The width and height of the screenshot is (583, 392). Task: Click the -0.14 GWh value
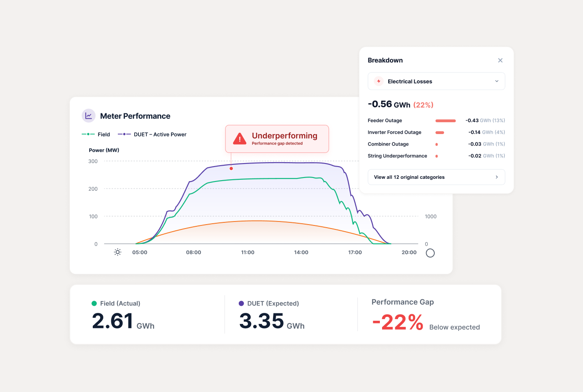[480, 132]
